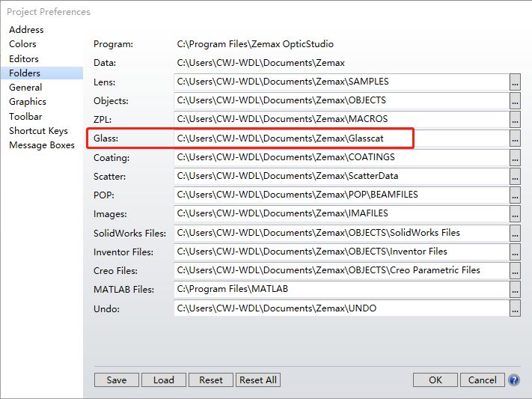Image resolution: width=532 pixels, height=399 pixels.
Task: Browse for the Glass catalog folder
Action: pos(515,138)
